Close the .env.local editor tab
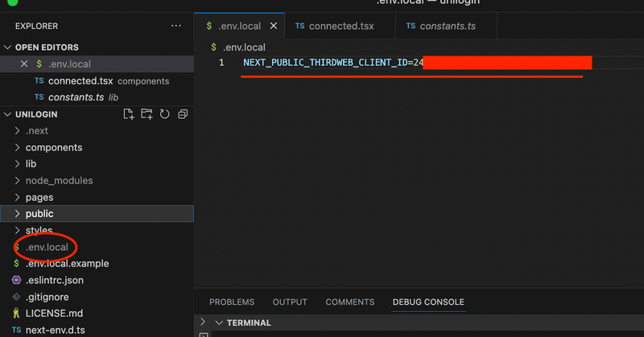Viewport: 644px width, 337px height. [274, 26]
